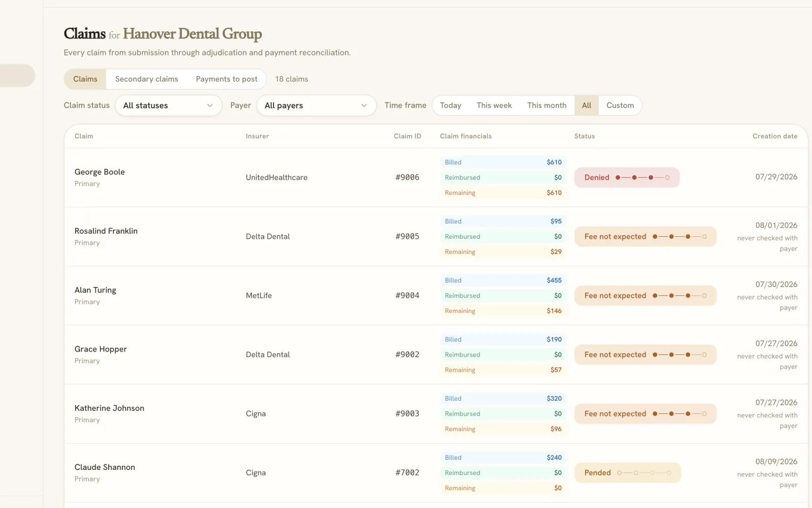Click Fee not expected status for claim #9004
Image resolution: width=812 pixels, height=508 pixels.
tap(646, 296)
